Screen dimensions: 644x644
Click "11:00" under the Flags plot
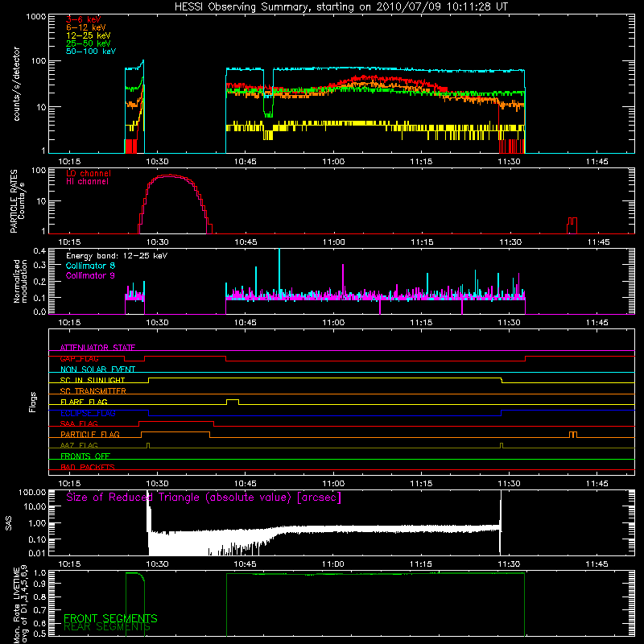(x=333, y=484)
